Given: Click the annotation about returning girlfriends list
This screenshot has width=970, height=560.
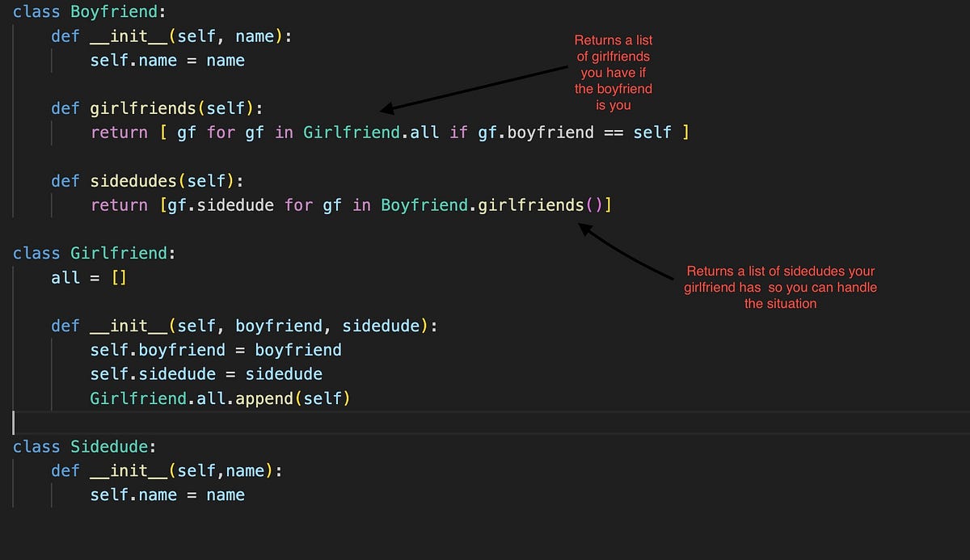Looking at the screenshot, I should (614, 73).
